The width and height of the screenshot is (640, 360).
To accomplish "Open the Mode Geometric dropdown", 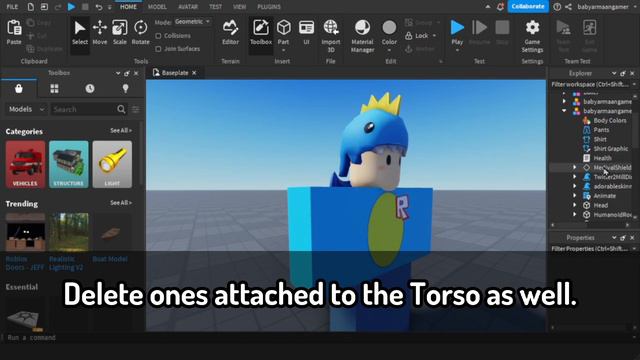I will tap(192, 22).
